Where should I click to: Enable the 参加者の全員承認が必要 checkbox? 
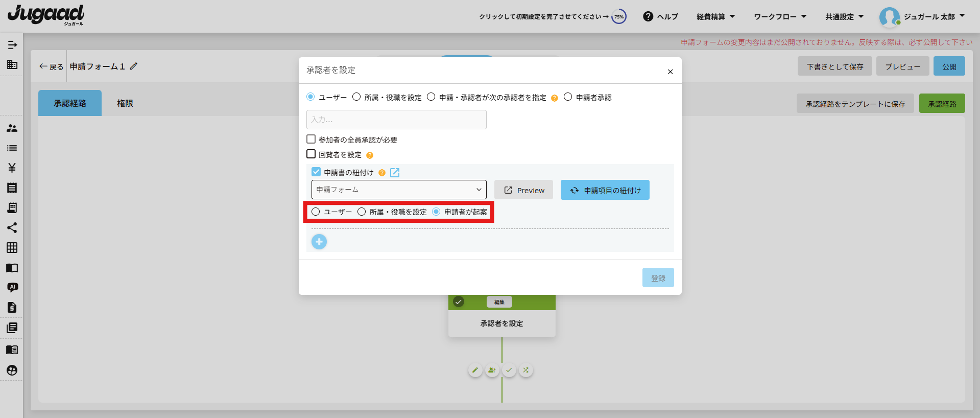tap(311, 139)
